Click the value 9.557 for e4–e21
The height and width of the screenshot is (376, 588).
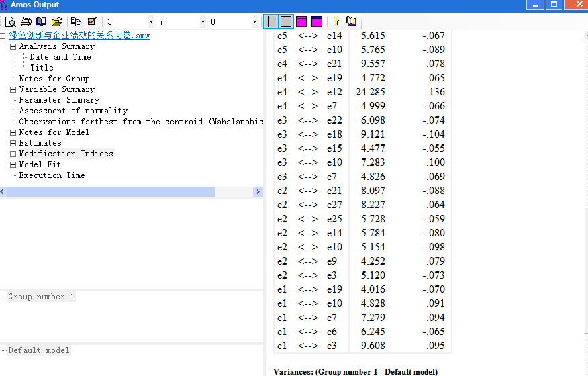pyautogui.click(x=373, y=64)
